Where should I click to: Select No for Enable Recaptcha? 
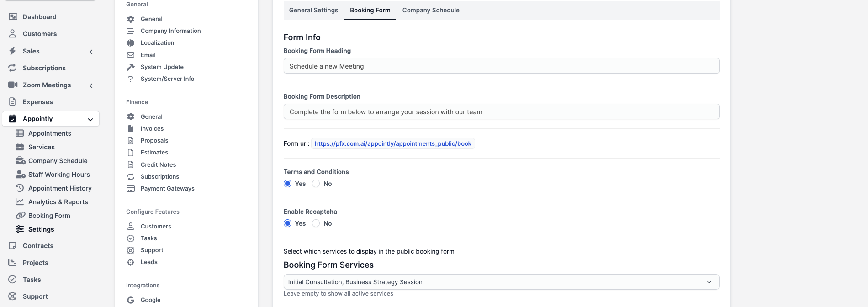[x=316, y=223]
